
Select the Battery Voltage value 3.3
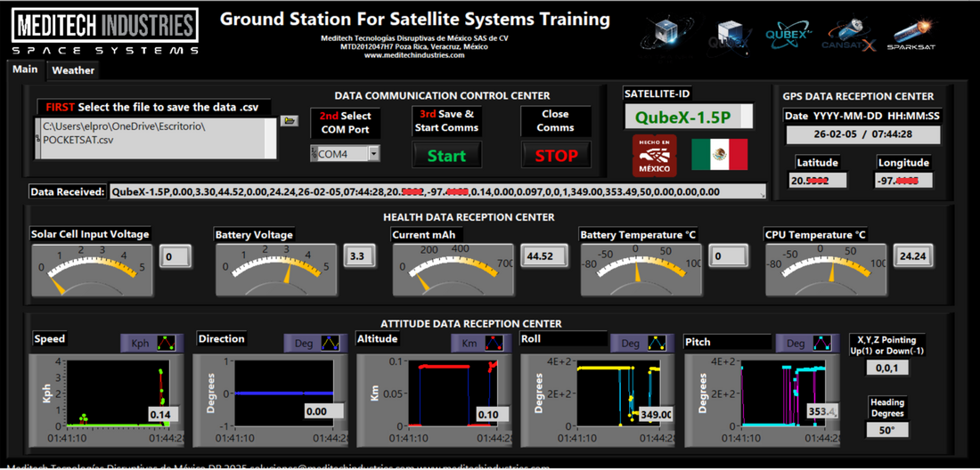pos(359,255)
